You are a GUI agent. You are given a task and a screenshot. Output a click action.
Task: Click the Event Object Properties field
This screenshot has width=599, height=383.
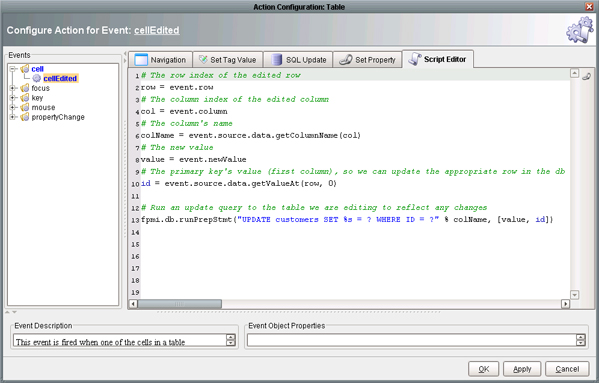[411, 340]
